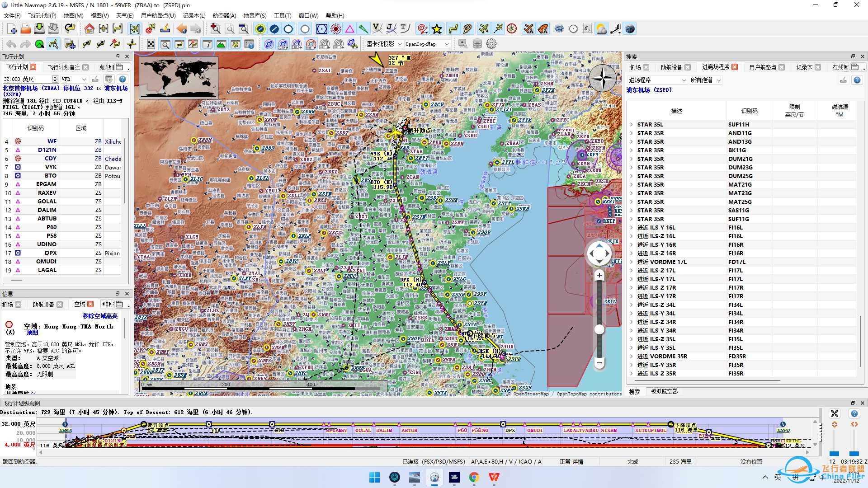Screen dimensions: 868x488
Task: Toggle VOR display on the map
Action: 321,29
